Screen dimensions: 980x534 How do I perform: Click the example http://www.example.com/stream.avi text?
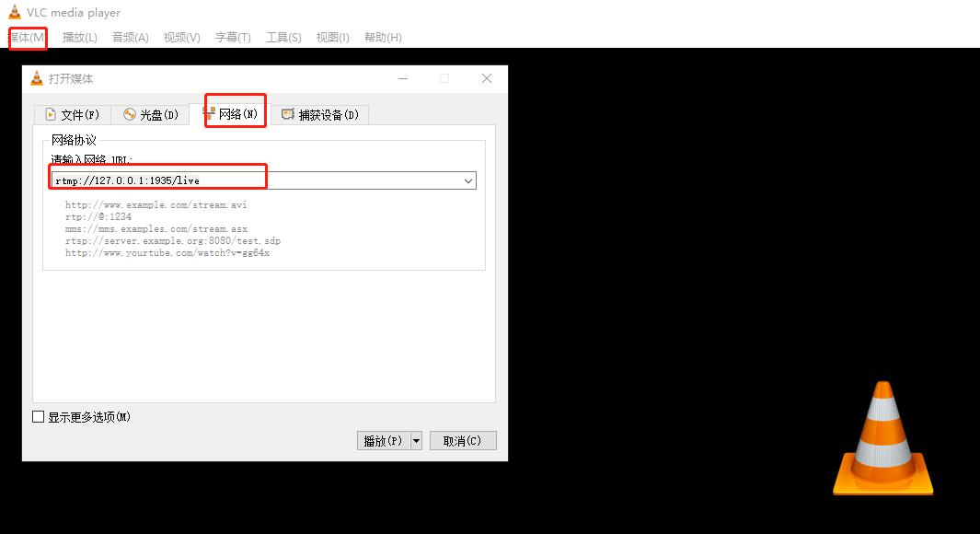[156, 204]
